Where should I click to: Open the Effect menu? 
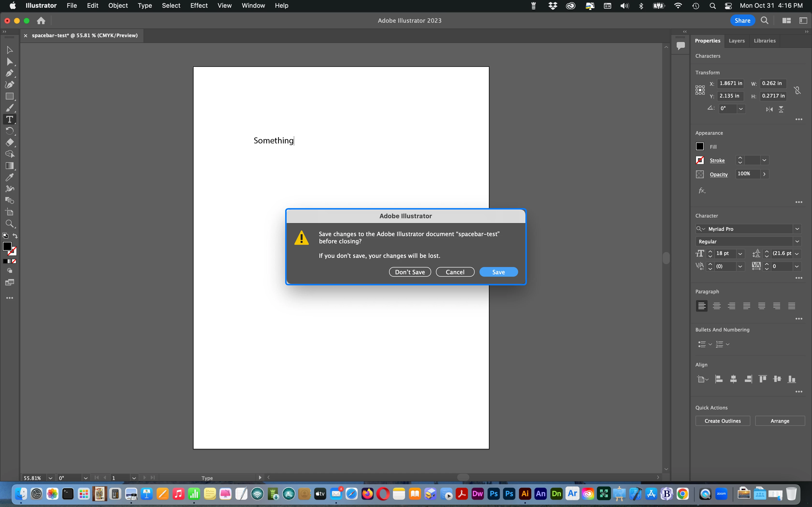[199, 6]
